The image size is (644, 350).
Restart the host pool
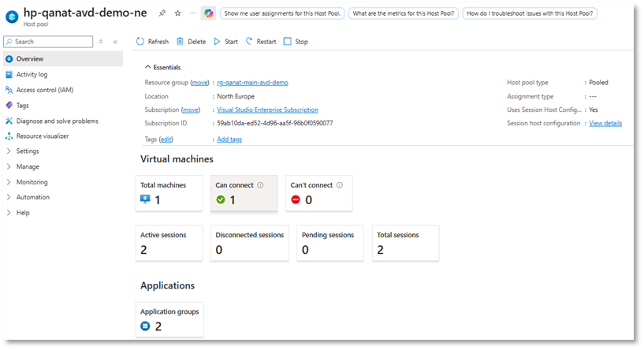[260, 42]
